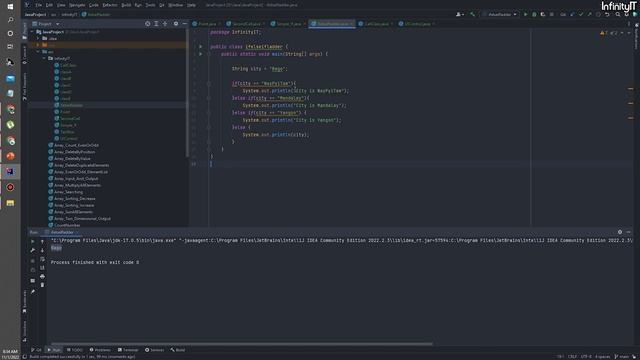Image resolution: width=640 pixels, height=360 pixels.
Task: Open the File menu
Action: point(38,5)
